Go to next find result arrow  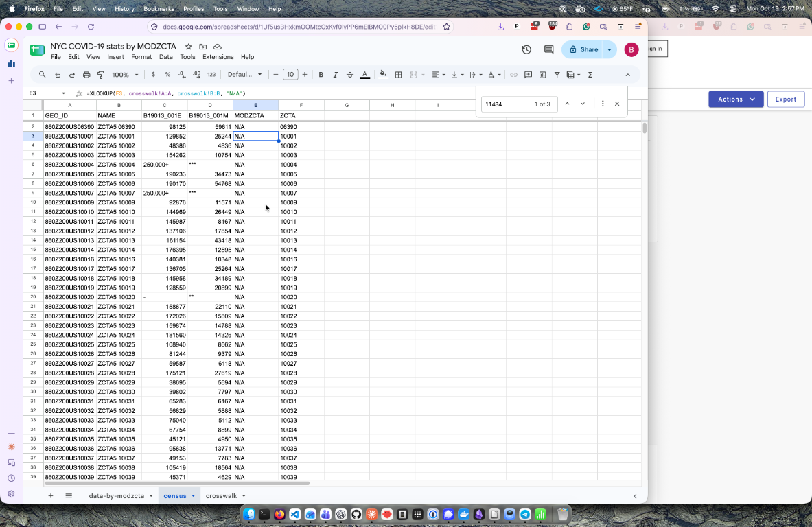coord(583,104)
